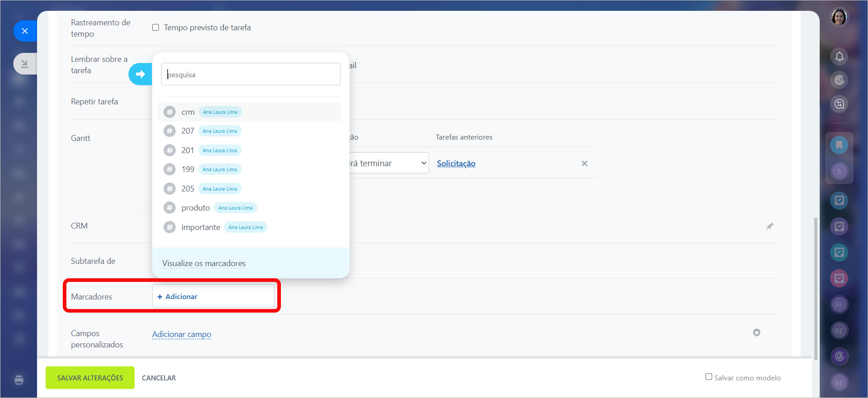868x398 pixels.
Task: Choose the 205 tag
Action: [249, 189]
